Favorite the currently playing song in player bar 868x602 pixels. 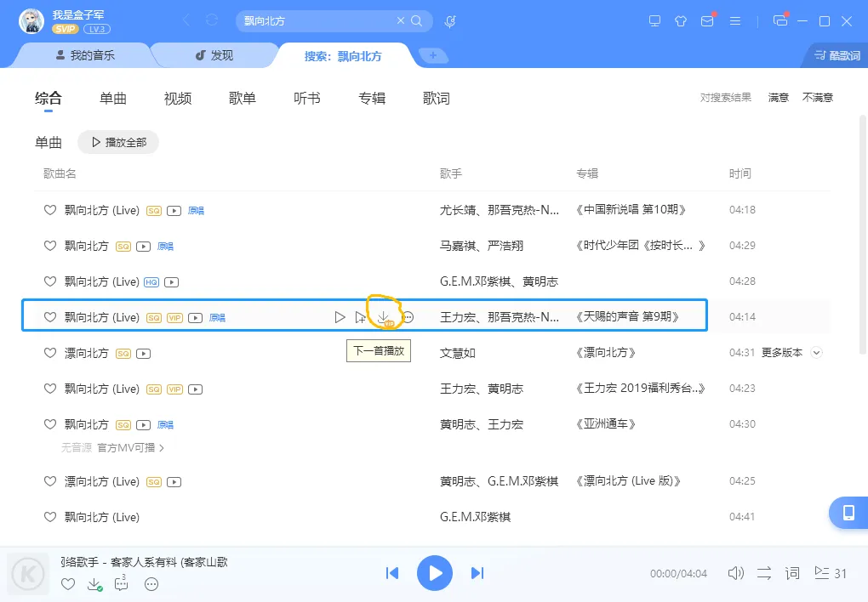coord(68,584)
